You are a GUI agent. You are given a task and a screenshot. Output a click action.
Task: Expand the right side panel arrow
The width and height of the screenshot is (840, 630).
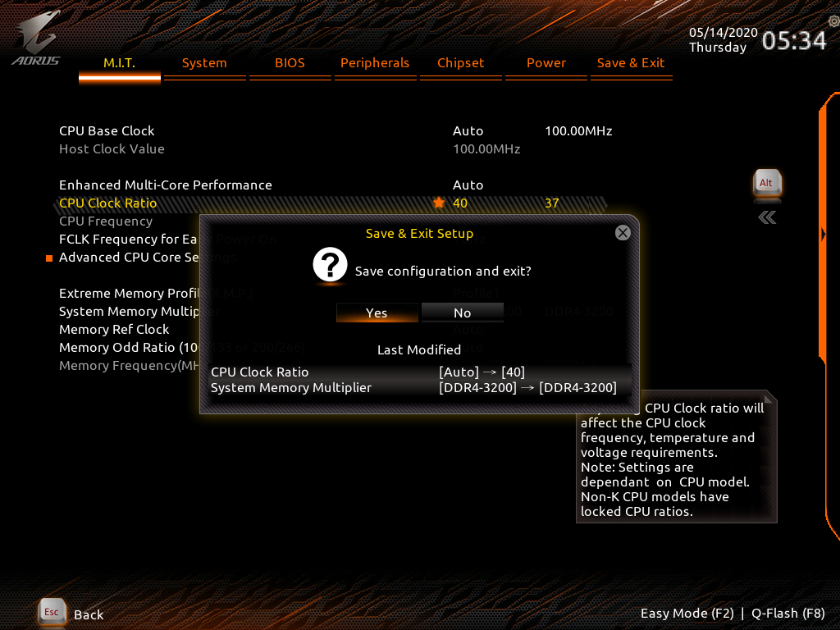tap(823, 234)
